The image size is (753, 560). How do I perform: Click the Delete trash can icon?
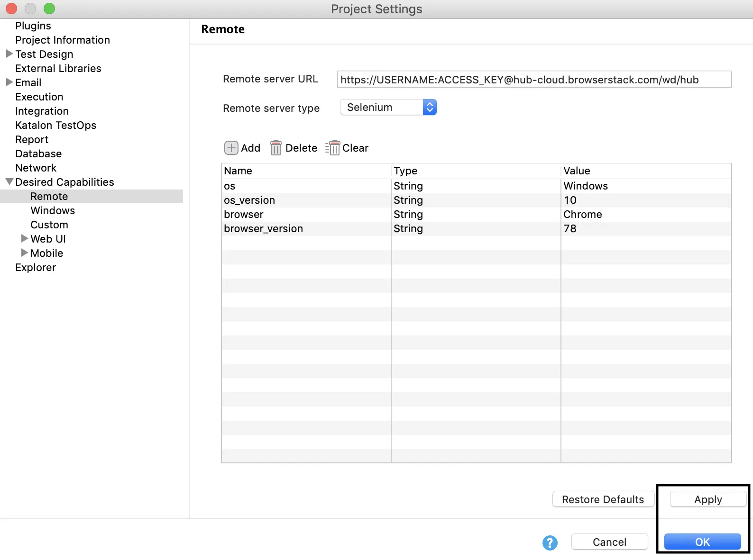tap(275, 148)
